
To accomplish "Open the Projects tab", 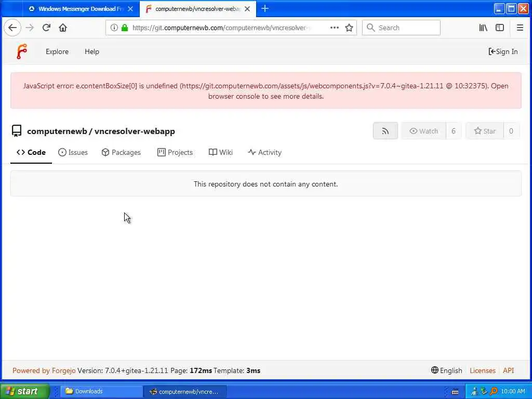I will [x=175, y=152].
